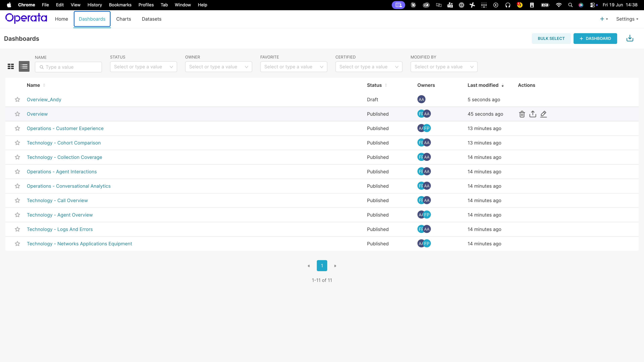Open the Charts tab
Screen dimensions: 644x362
[x=123, y=19]
